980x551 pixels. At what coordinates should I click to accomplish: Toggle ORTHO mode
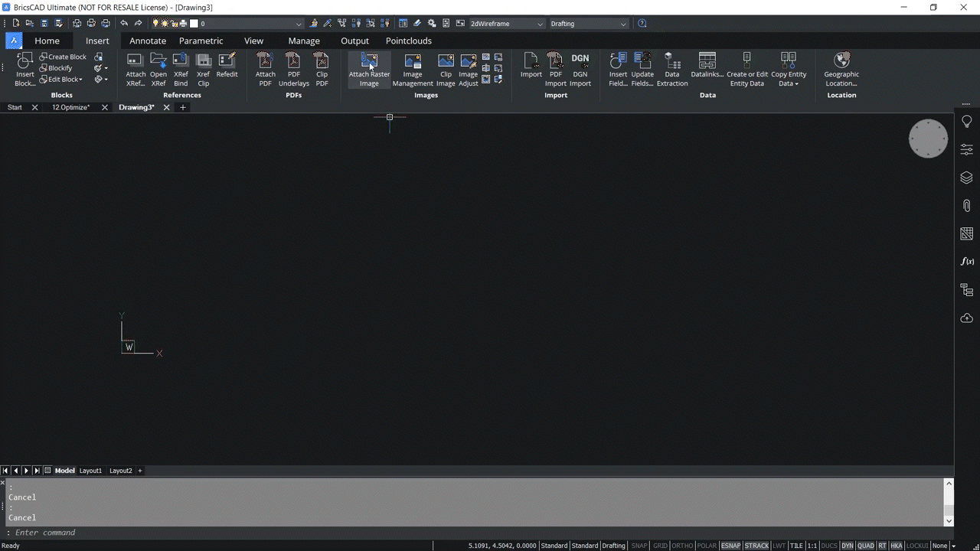[682, 546]
